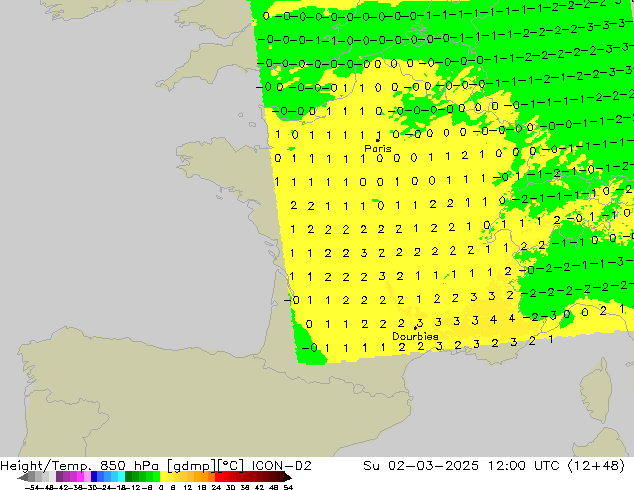The height and width of the screenshot is (490, 634).
Task: Click the right dark arrow of legend
Action: click(x=288, y=477)
